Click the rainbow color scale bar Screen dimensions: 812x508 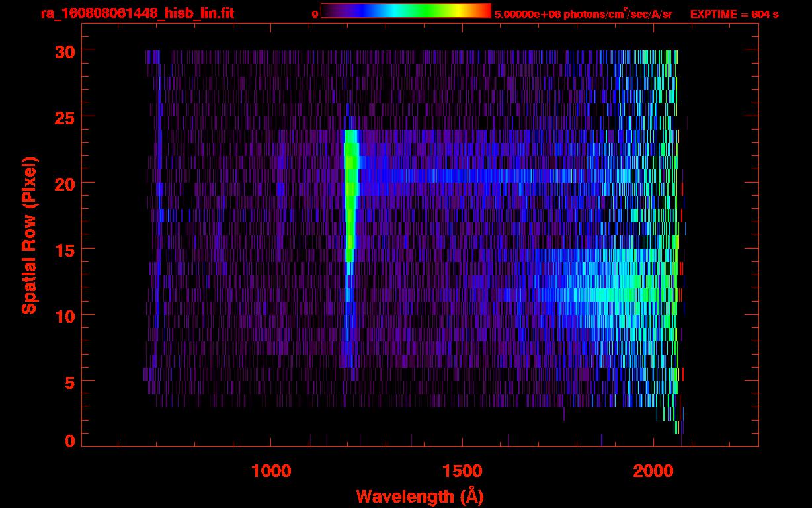point(406,11)
